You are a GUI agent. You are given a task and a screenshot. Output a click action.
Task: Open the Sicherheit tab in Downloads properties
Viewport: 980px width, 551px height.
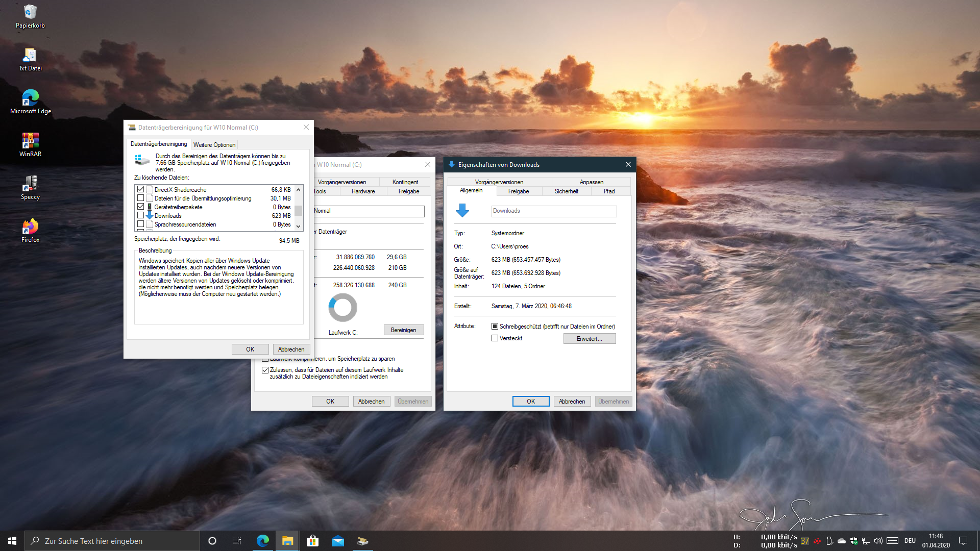pos(566,191)
